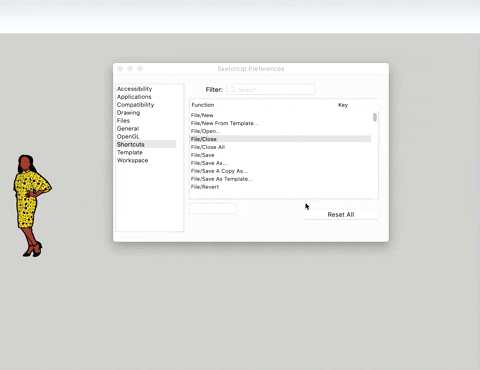This screenshot has height=370, width=480.
Task: Click the Filter search field
Action: 271,90
